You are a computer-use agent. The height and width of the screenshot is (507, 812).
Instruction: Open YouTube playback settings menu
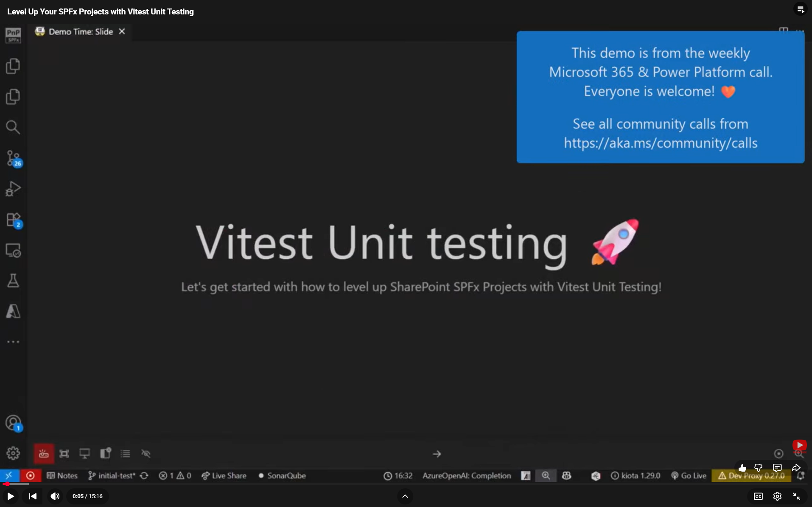(x=777, y=496)
